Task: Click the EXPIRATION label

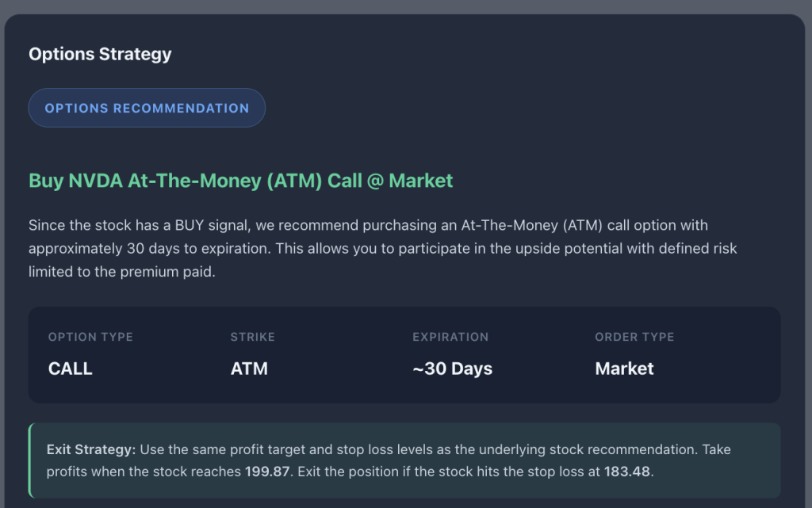Action: click(450, 337)
